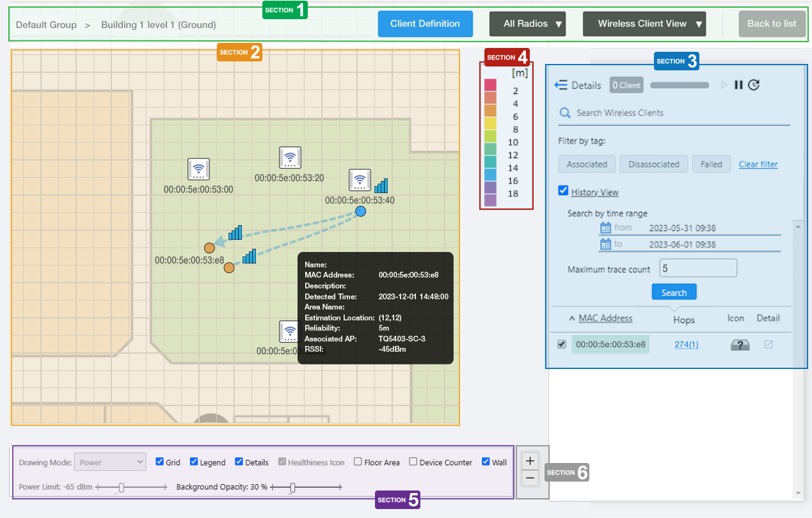Click the access point icon 00:00:5e:00:53:00
812x518 pixels.
point(198,169)
